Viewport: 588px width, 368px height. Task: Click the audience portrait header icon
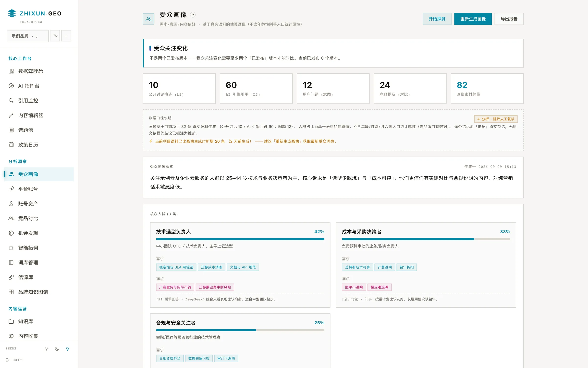[148, 19]
